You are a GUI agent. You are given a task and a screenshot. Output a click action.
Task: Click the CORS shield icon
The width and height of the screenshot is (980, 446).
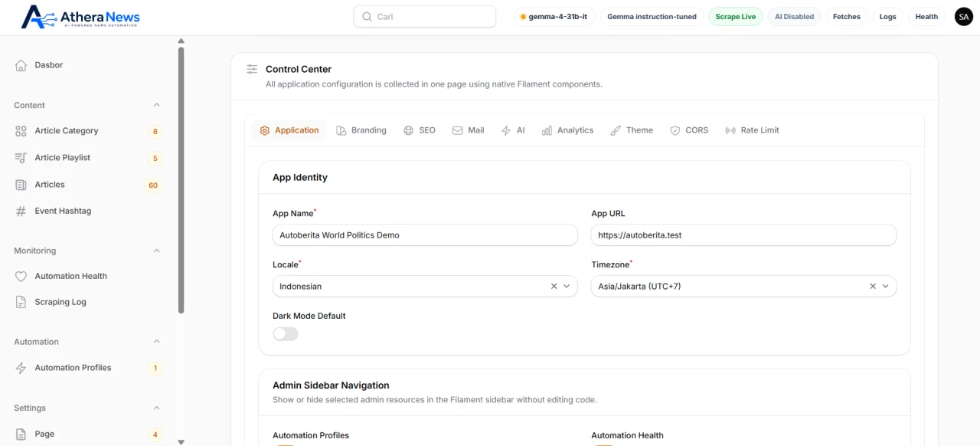click(x=675, y=130)
